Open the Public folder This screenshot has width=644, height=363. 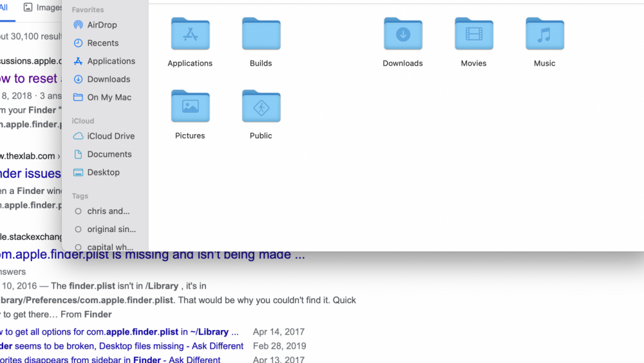(261, 106)
